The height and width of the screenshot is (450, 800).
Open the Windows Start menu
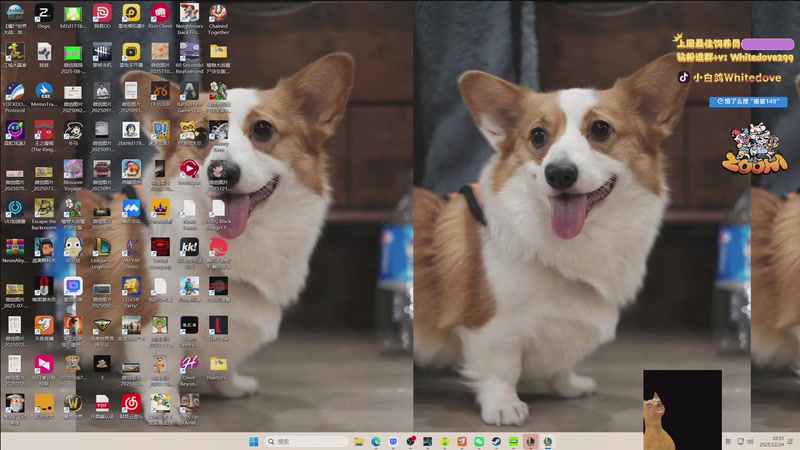(x=253, y=441)
